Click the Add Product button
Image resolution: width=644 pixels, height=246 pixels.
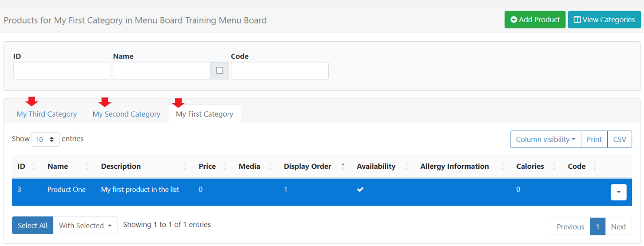click(x=535, y=20)
